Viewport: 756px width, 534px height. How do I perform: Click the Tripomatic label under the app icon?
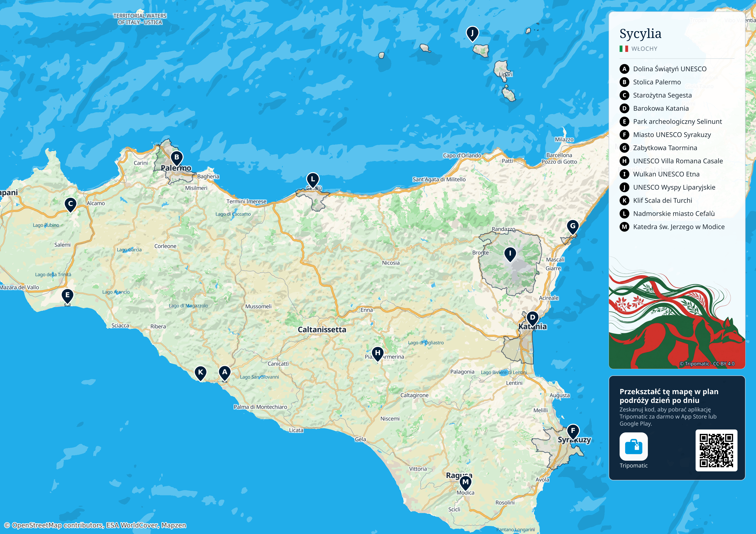633,466
